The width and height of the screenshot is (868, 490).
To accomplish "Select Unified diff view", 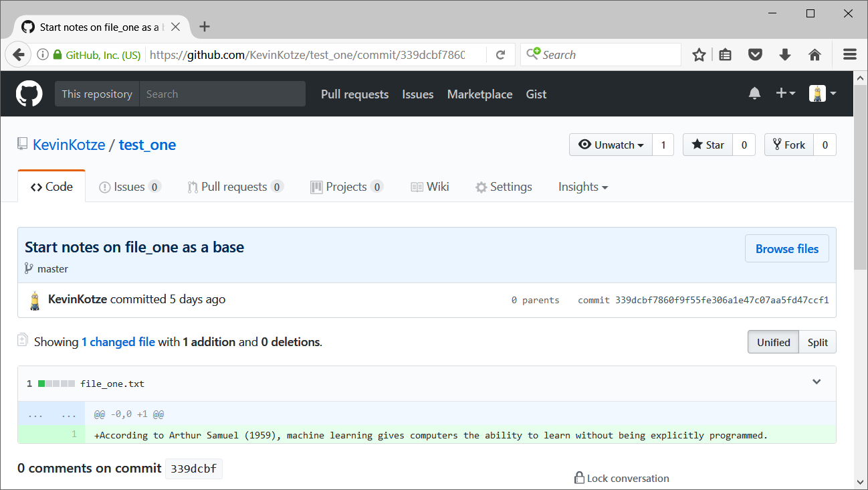I will tap(773, 342).
